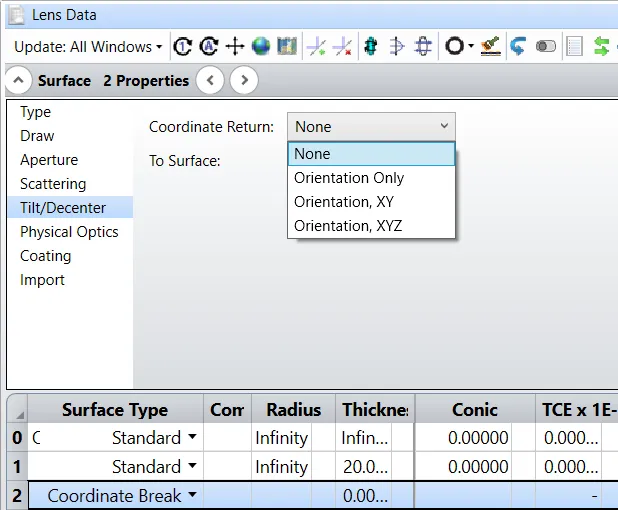Click the document page icon in toolbar
This screenshot has width=618, height=510.
coord(574,47)
